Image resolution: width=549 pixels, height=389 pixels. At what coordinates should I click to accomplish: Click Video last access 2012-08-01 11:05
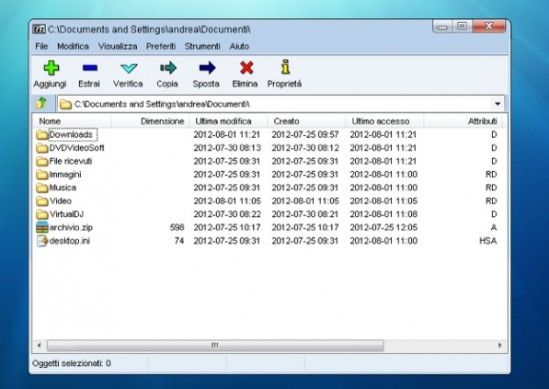click(384, 201)
